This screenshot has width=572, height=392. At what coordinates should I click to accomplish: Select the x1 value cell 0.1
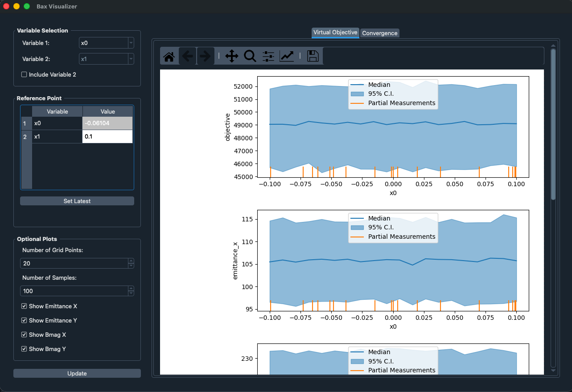107,137
